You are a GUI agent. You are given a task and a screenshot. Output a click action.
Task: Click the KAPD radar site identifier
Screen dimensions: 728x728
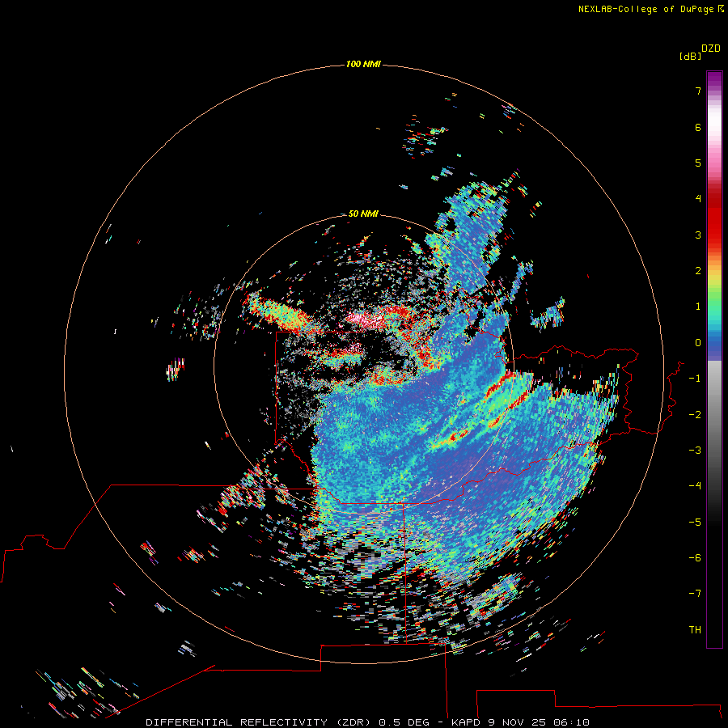pos(466,722)
